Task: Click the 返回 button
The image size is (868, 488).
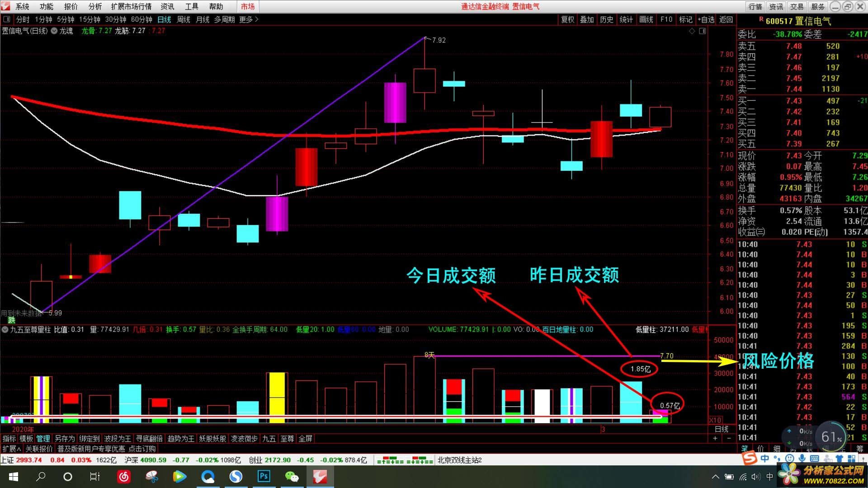Action: [x=726, y=19]
